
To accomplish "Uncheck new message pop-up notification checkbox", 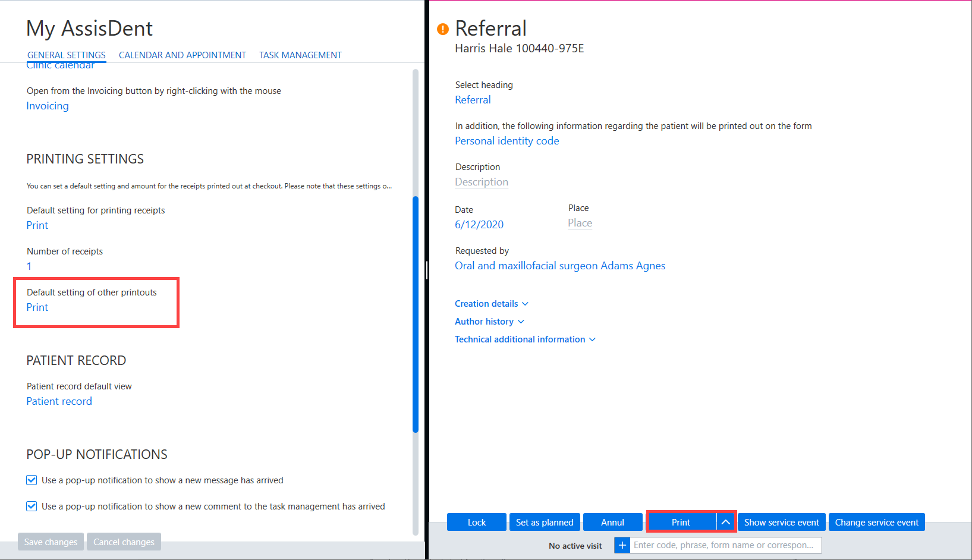I will [x=32, y=480].
